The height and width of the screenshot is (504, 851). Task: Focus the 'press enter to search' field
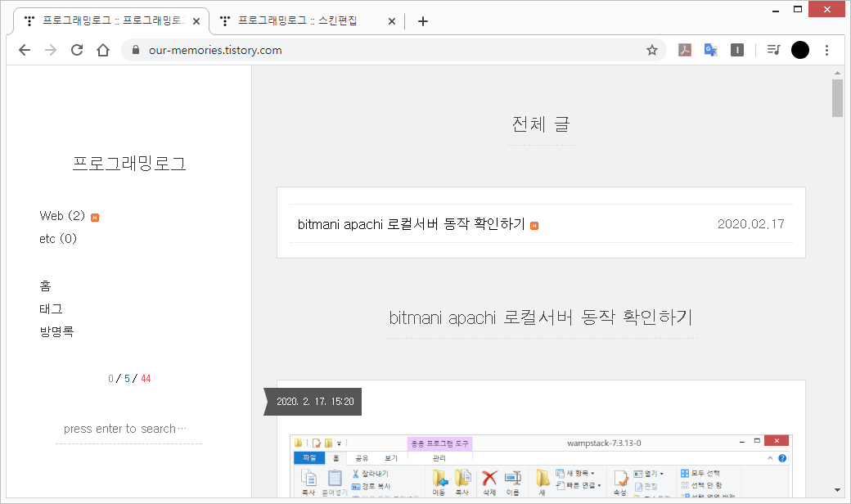(x=128, y=429)
